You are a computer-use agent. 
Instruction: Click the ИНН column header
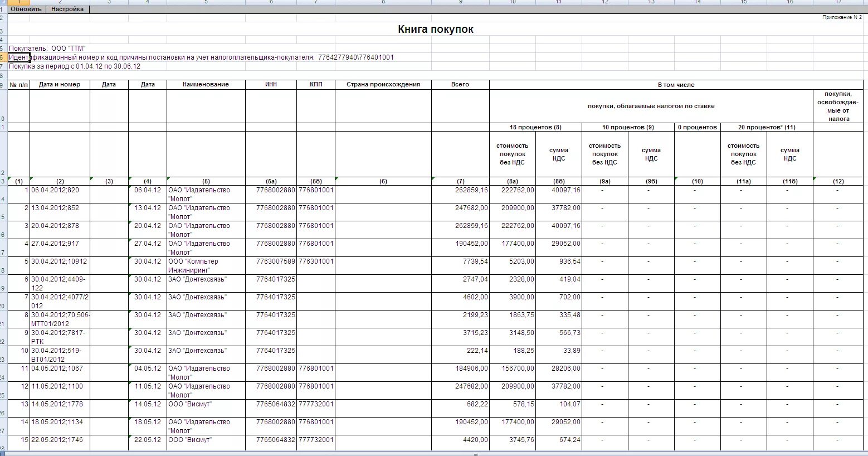pyautogui.click(x=271, y=85)
